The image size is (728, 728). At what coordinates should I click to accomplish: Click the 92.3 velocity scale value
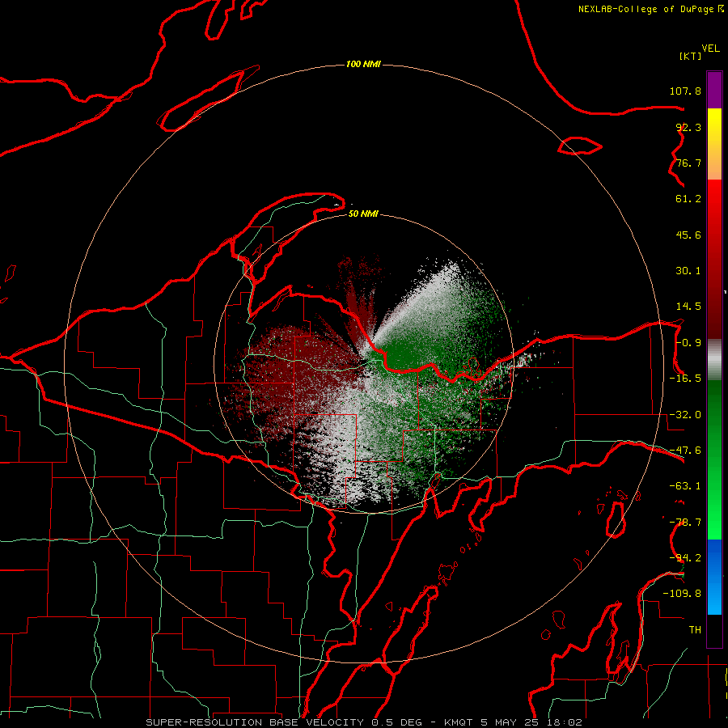point(688,127)
